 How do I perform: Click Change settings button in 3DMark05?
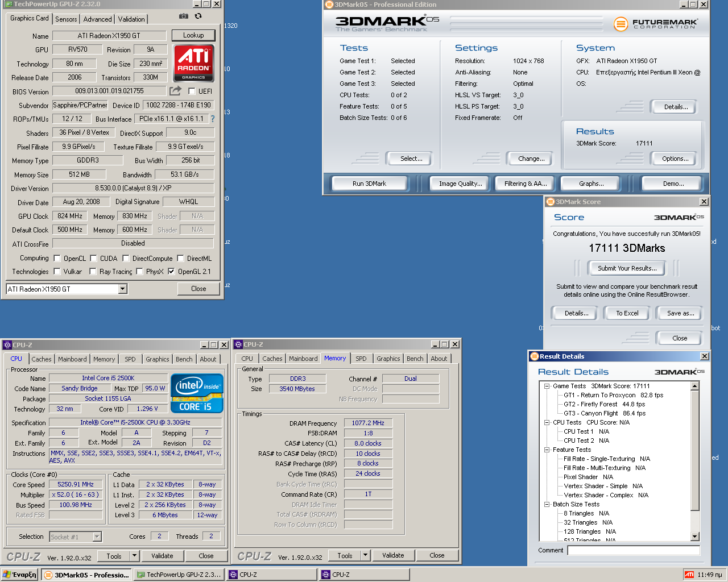531,159
